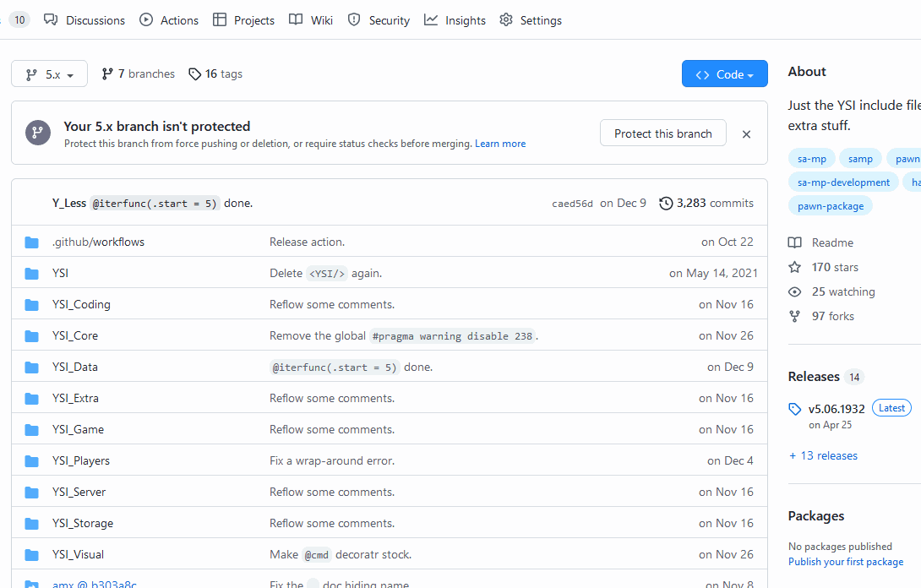921x588 pixels.
Task: Click the Security shield icon
Action: pyautogui.click(x=353, y=20)
